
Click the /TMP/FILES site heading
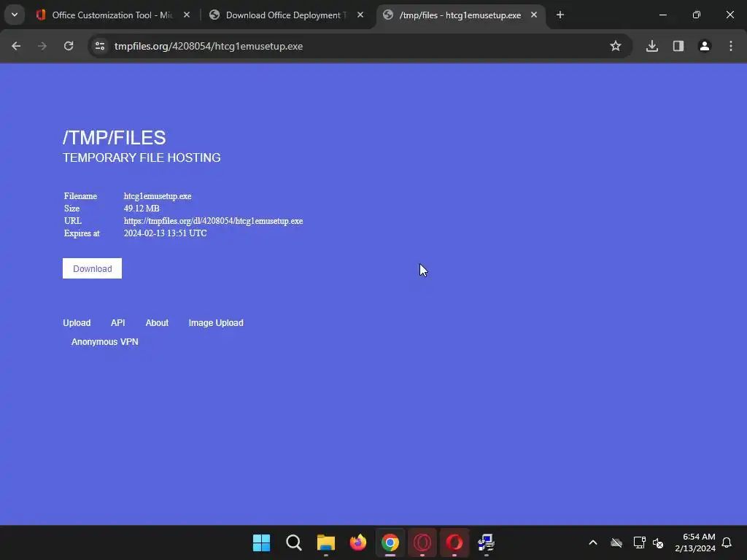tap(115, 138)
